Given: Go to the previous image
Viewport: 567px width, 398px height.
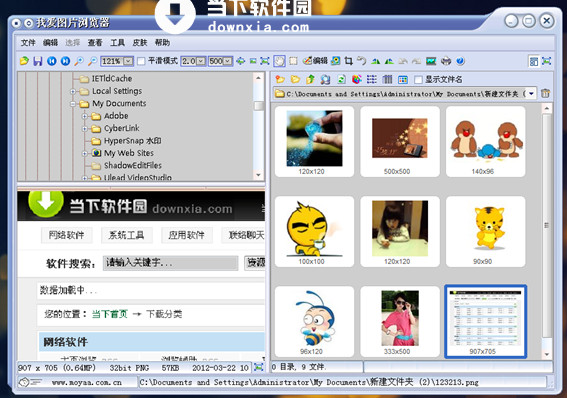Looking at the screenshot, I should [52, 61].
